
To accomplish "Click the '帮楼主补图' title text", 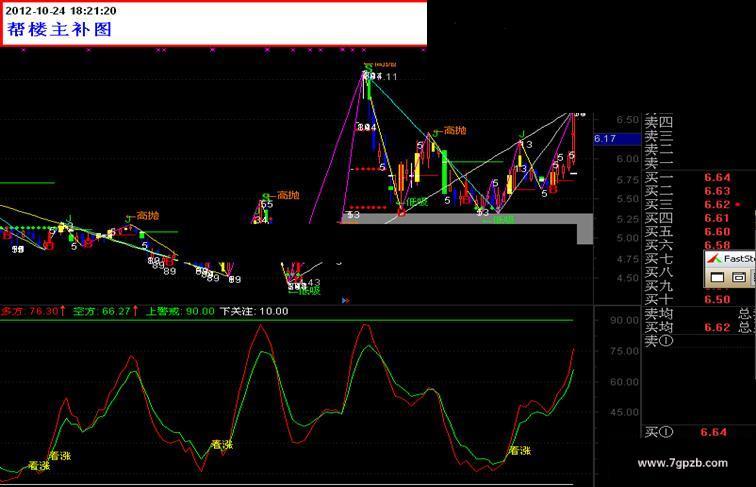I will 59,29.
